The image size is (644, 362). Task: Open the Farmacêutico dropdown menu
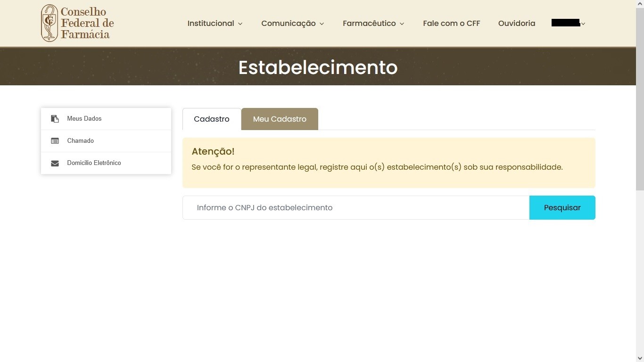pos(373,24)
